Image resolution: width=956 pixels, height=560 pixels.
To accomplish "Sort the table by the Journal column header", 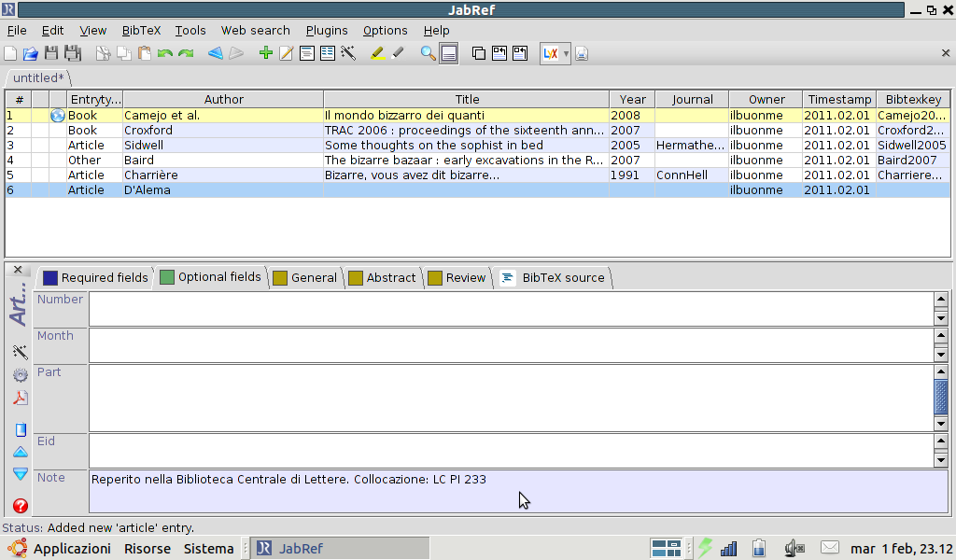I will click(x=692, y=99).
